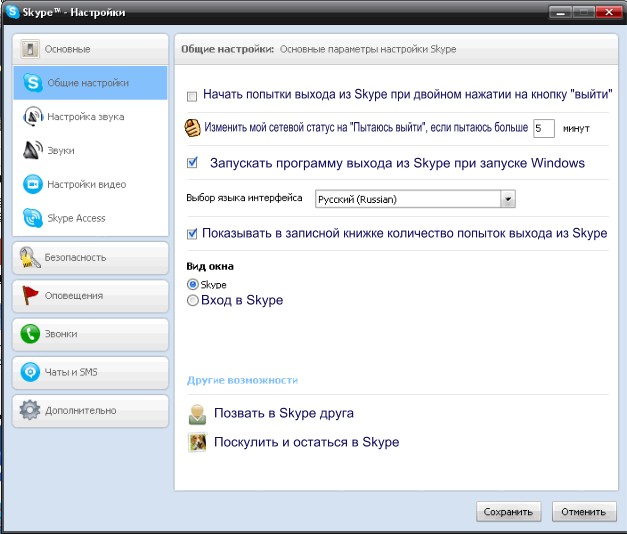This screenshot has width=627, height=534.
Task: Click the red flag icon for Оповещения
Action: (x=30, y=296)
